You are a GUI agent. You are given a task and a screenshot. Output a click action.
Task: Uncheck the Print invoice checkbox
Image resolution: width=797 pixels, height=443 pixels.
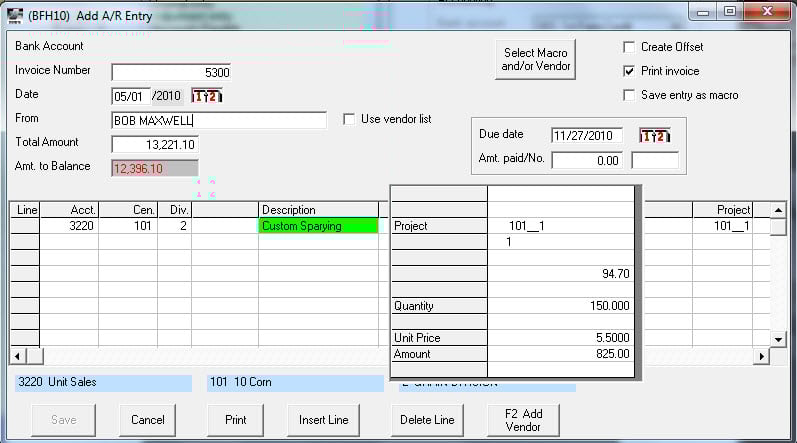629,71
